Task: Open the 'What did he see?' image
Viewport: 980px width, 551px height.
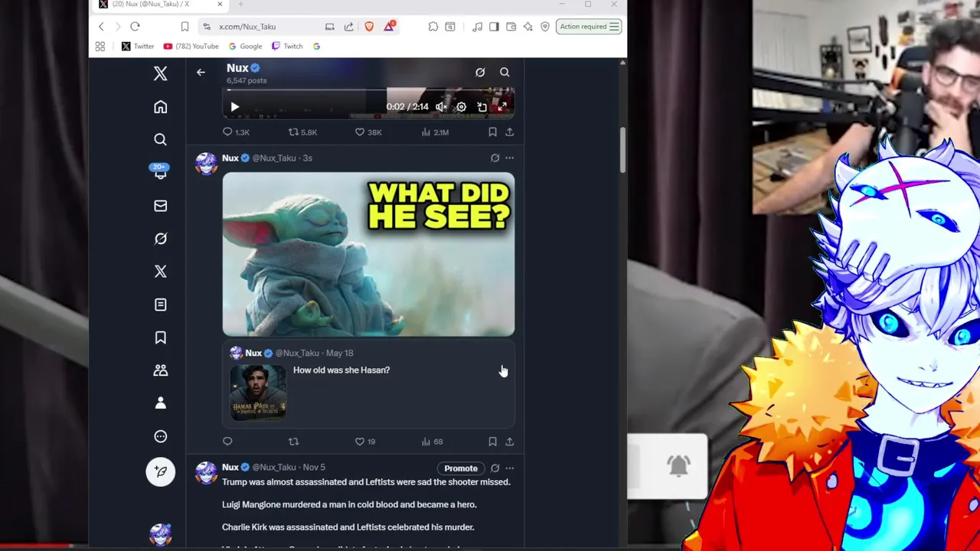Action: pyautogui.click(x=368, y=254)
